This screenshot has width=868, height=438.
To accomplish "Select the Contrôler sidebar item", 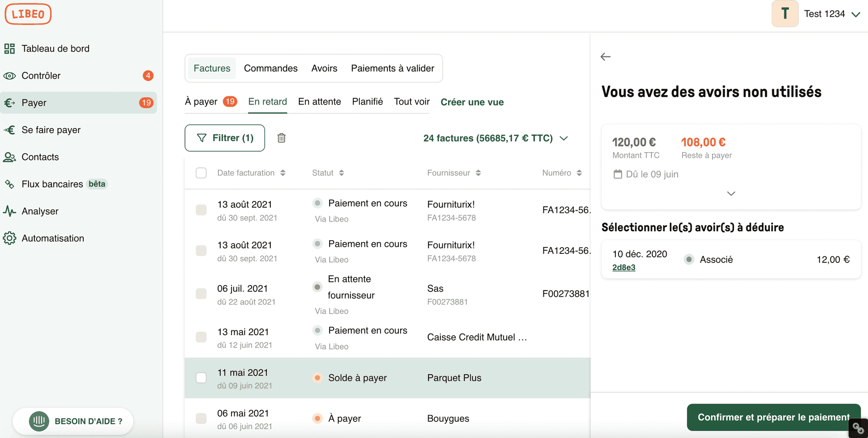I will (x=41, y=76).
